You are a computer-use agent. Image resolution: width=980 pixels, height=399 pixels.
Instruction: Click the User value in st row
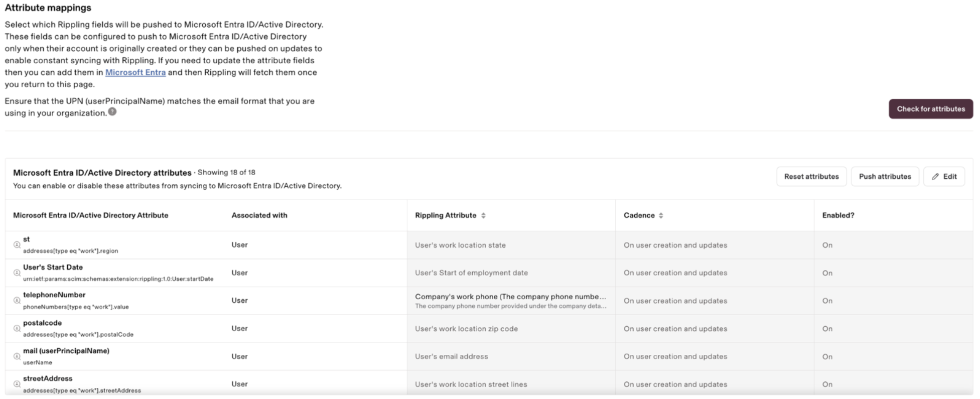[x=239, y=245]
